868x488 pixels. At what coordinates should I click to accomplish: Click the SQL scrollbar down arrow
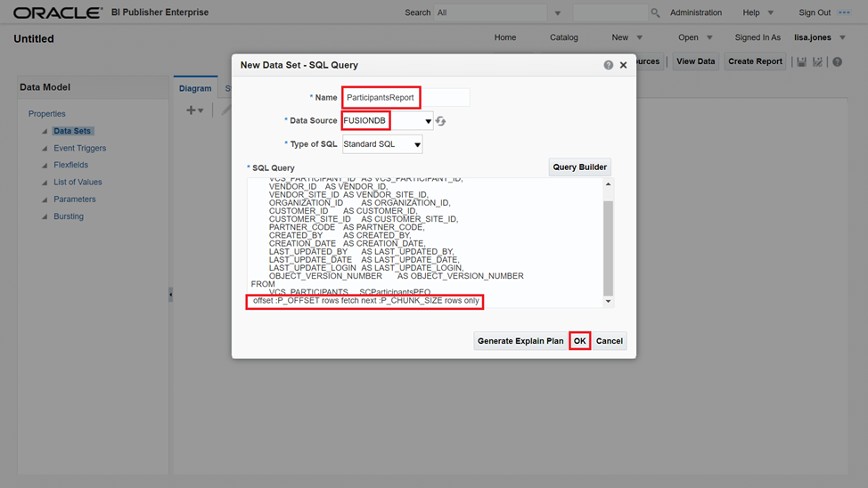pyautogui.click(x=609, y=302)
